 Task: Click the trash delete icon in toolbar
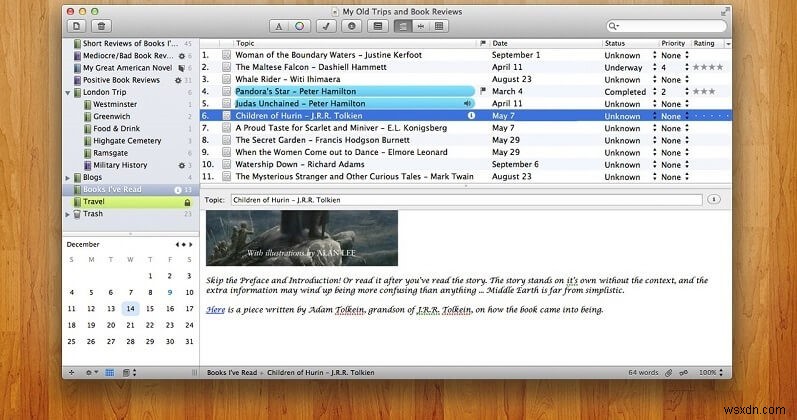[x=103, y=25]
